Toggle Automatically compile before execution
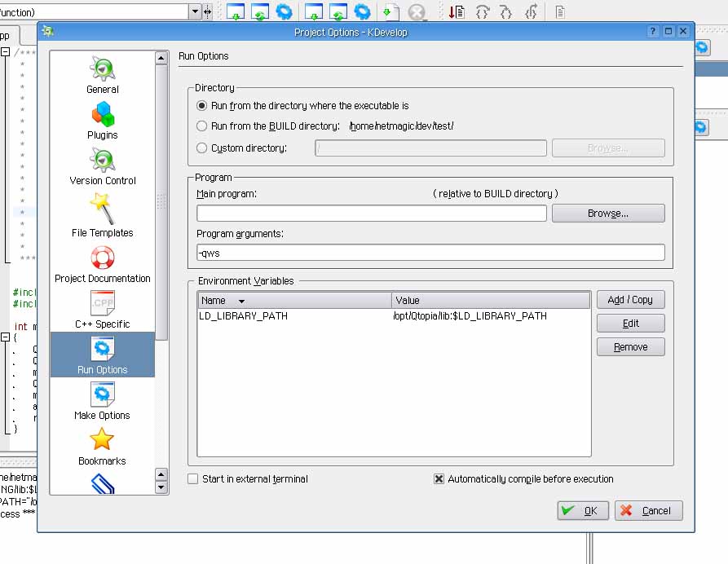Viewport: 728px width, 564px height. (439, 478)
